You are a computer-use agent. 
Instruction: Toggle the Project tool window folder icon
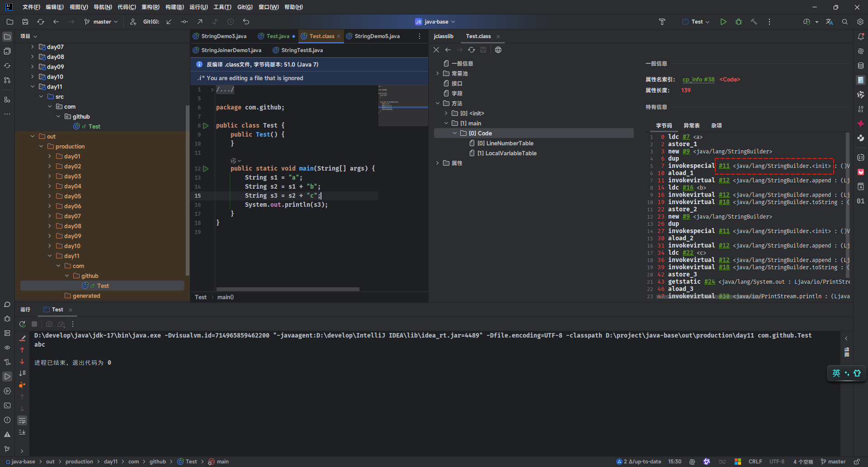pos(7,37)
